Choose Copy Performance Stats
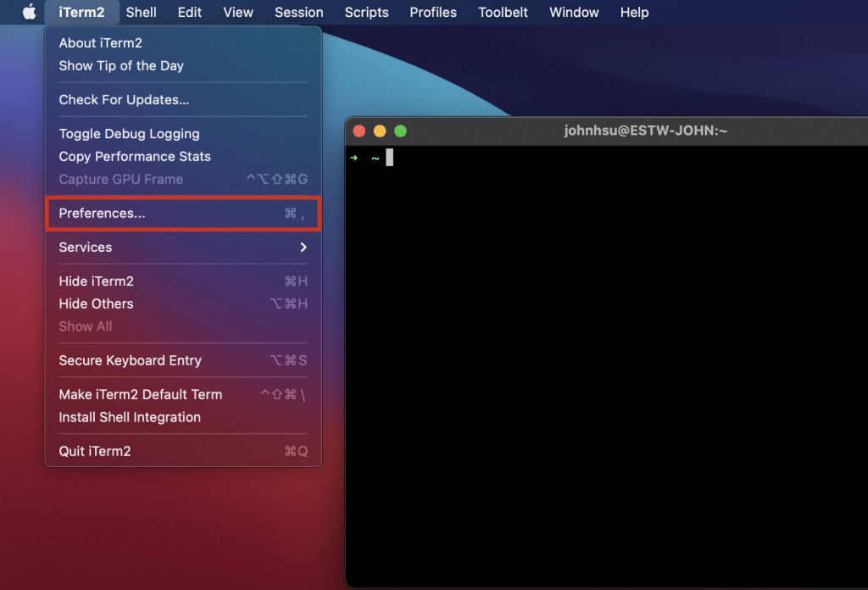Screen dimensions: 868x590 tap(183, 156)
